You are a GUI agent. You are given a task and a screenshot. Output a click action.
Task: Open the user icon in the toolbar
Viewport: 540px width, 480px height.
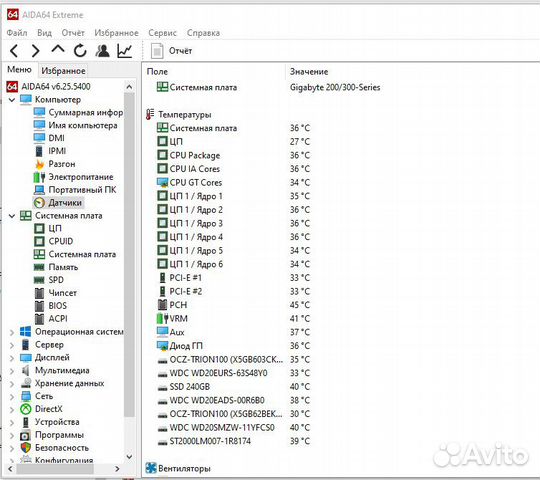point(102,51)
